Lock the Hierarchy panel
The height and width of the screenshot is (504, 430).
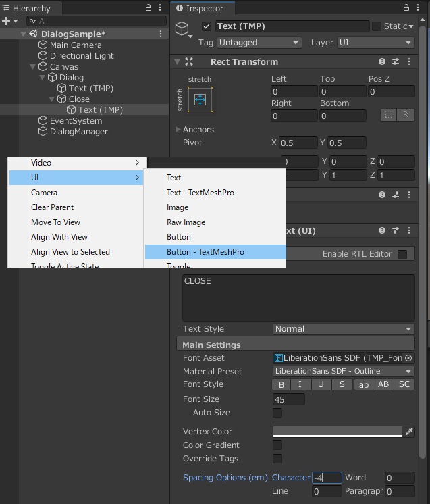[x=149, y=7]
